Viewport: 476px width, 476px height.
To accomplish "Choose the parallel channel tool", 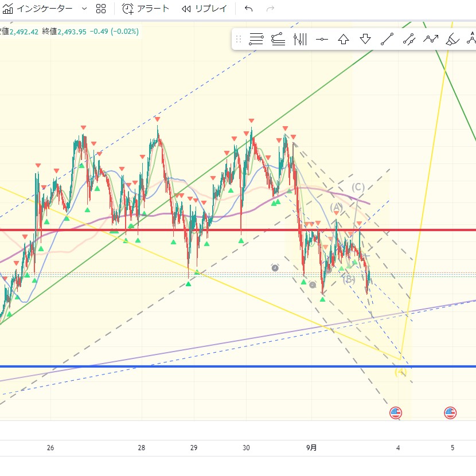I will pyautogui.click(x=409, y=40).
